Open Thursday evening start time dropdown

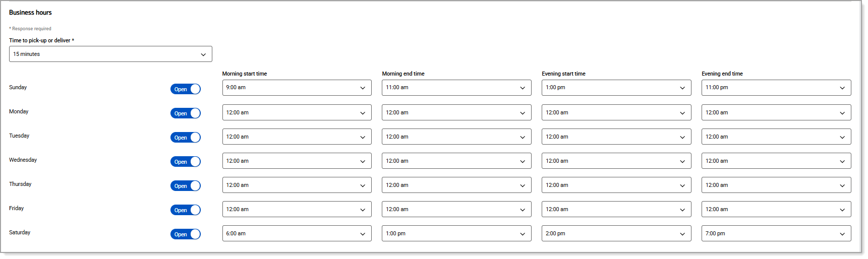tap(616, 185)
